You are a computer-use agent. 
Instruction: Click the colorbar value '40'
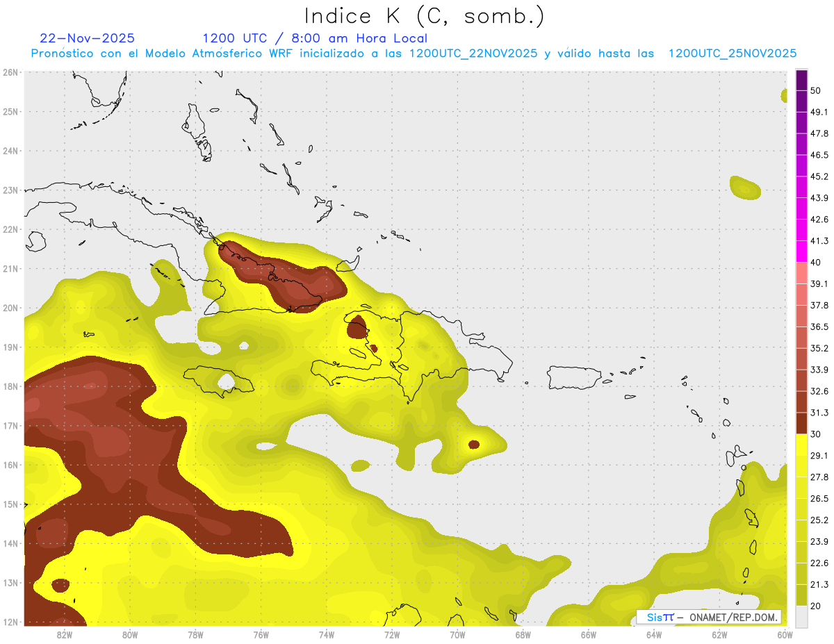click(816, 262)
